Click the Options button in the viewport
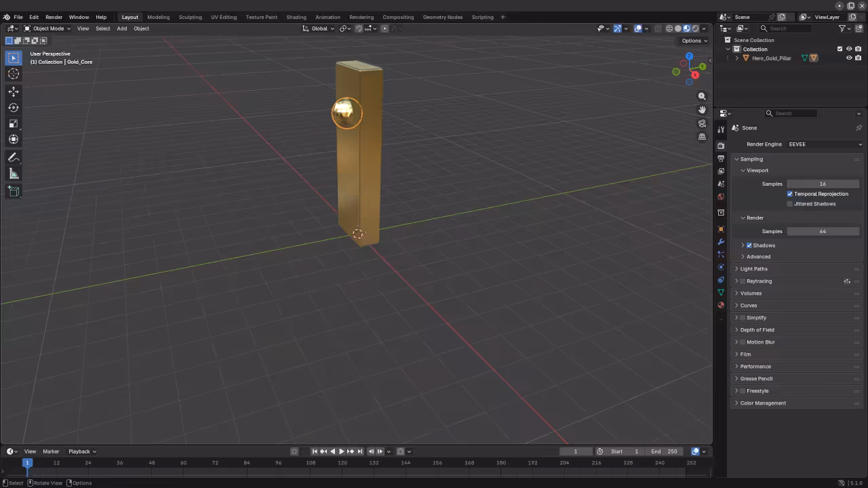Screen dimensions: 868x488 [691, 40]
